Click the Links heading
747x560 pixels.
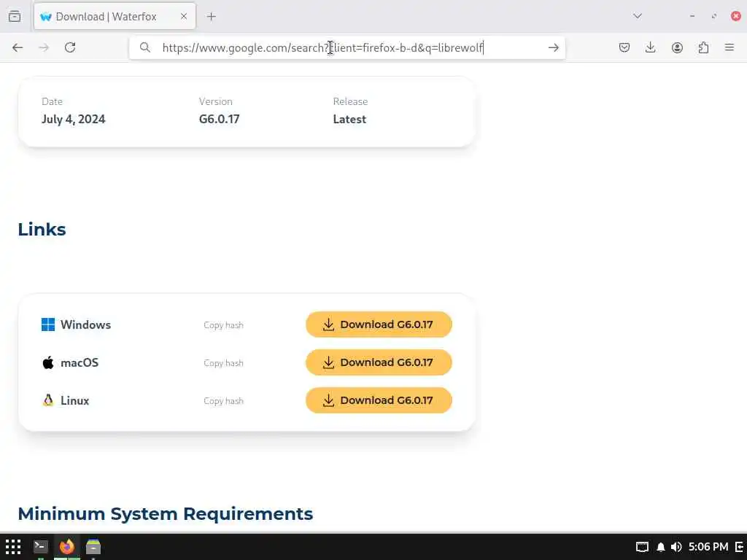click(x=42, y=230)
